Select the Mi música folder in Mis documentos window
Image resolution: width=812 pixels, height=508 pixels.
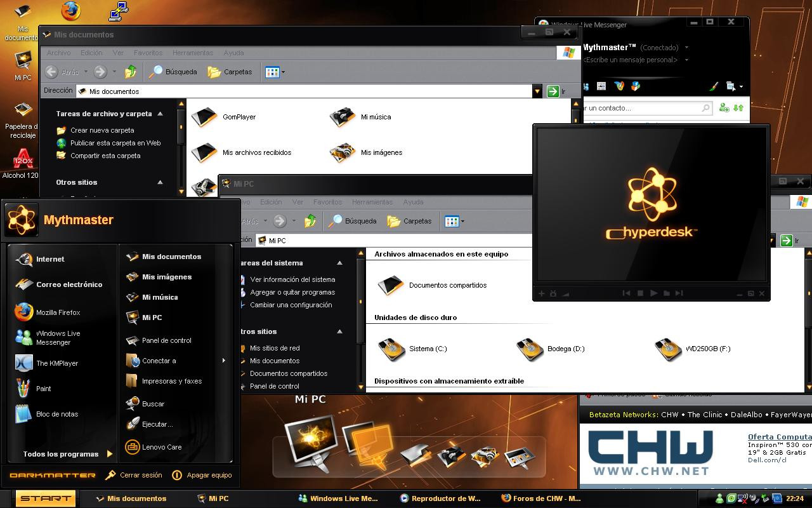(360, 117)
